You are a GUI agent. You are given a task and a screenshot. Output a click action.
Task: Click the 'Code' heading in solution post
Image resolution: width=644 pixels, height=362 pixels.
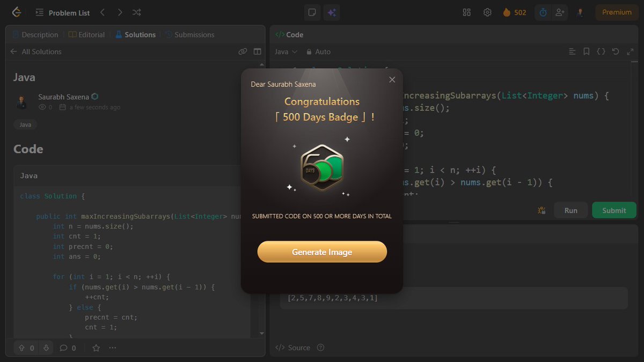tap(28, 149)
